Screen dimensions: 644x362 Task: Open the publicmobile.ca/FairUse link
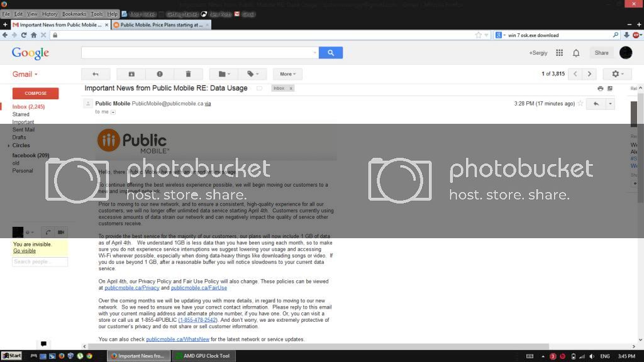tap(199, 288)
